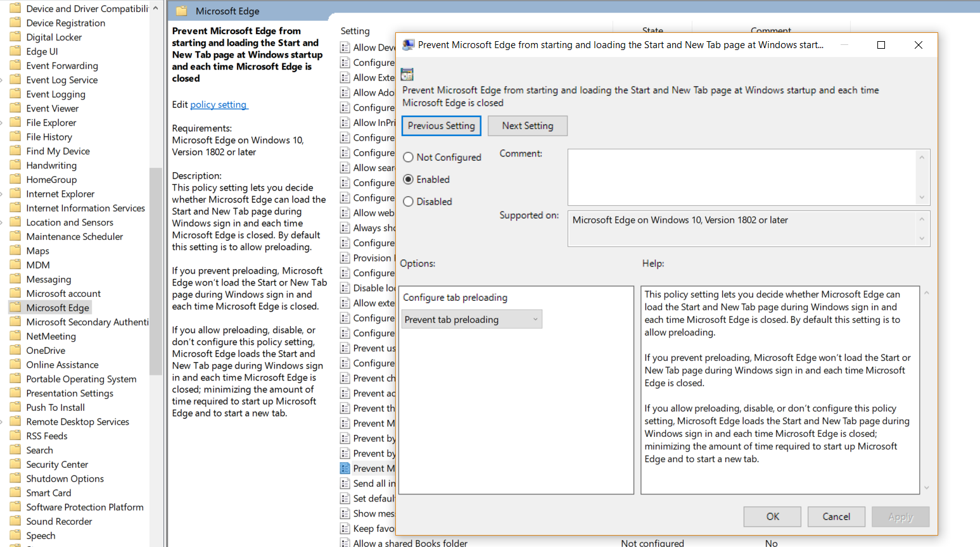Open the 'Prevent tab preloading' dropdown
Screen dimensions: 980x547
point(472,320)
